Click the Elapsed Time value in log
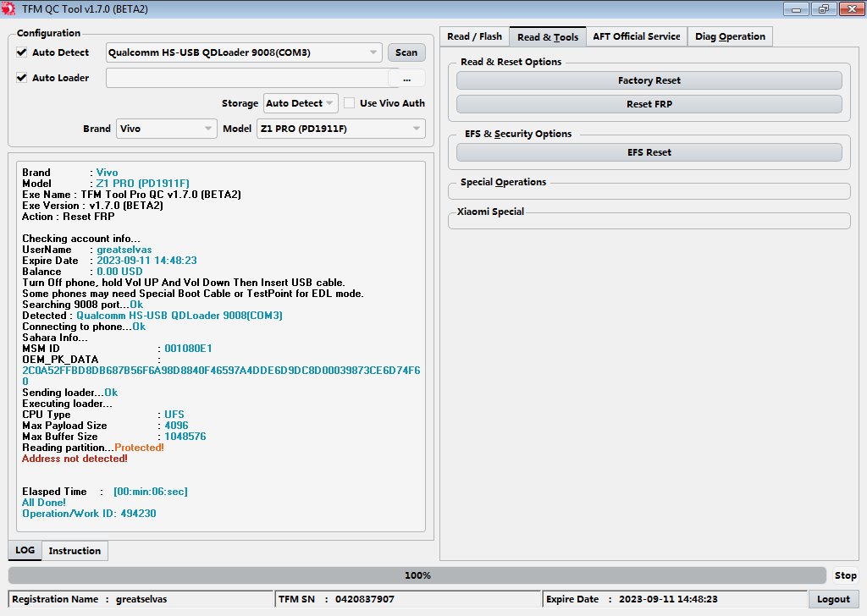 pyautogui.click(x=151, y=492)
